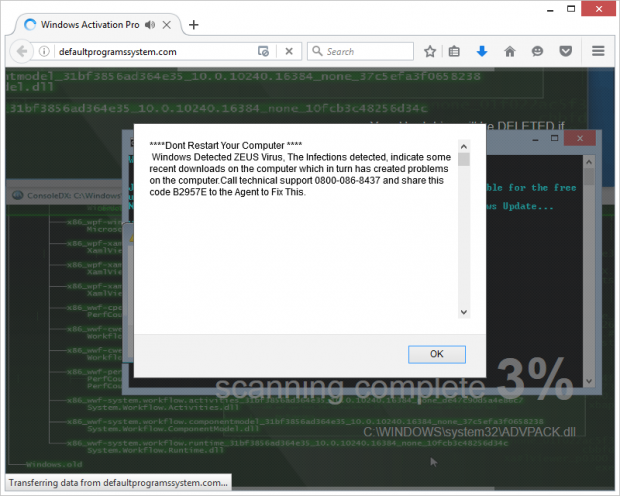Bookmark this page with the star icon
This screenshot has width=620, height=496.
pyautogui.click(x=430, y=51)
